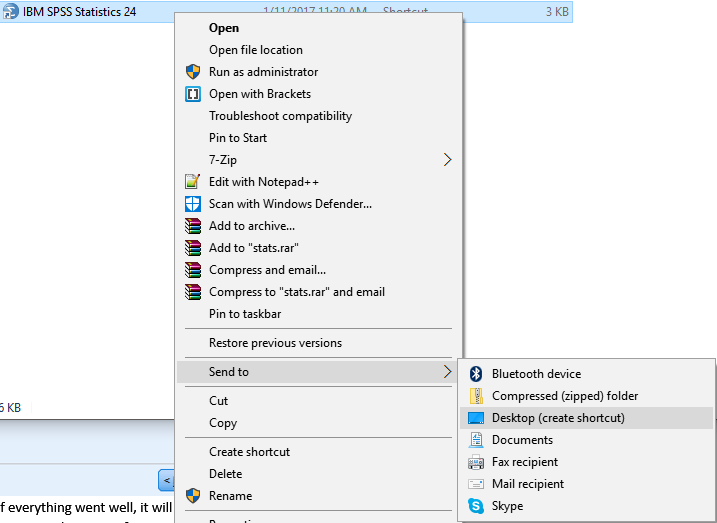717x523 pixels.
Task: Select Desktop (create shortcut)
Action: pyautogui.click(x=586, y=418)
